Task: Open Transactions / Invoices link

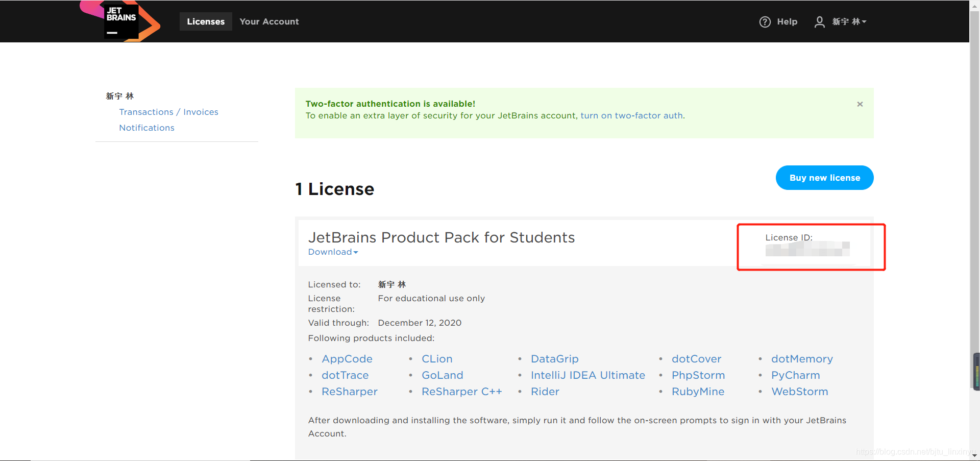Action: [x=168, y=112]
